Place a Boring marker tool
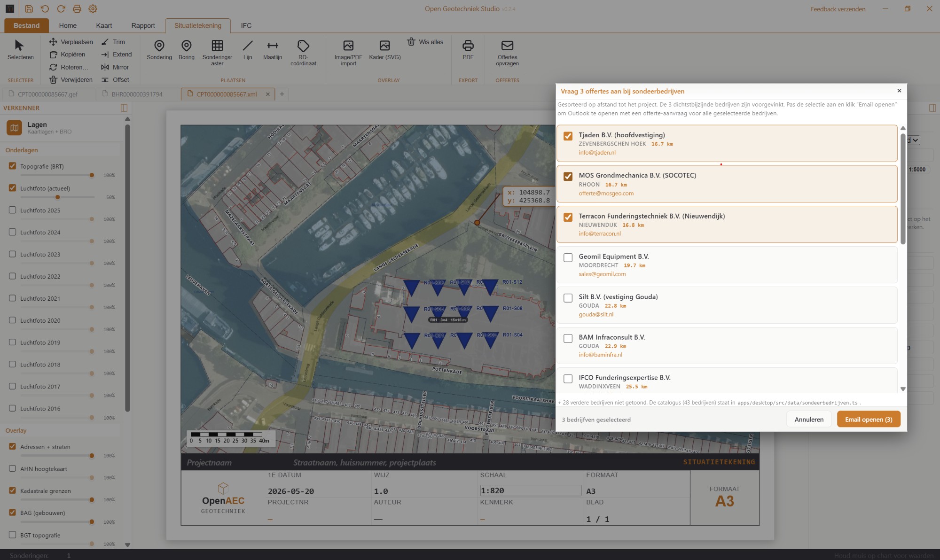The image size is (940, 560). pyautogui.click(x=187, y=50)
